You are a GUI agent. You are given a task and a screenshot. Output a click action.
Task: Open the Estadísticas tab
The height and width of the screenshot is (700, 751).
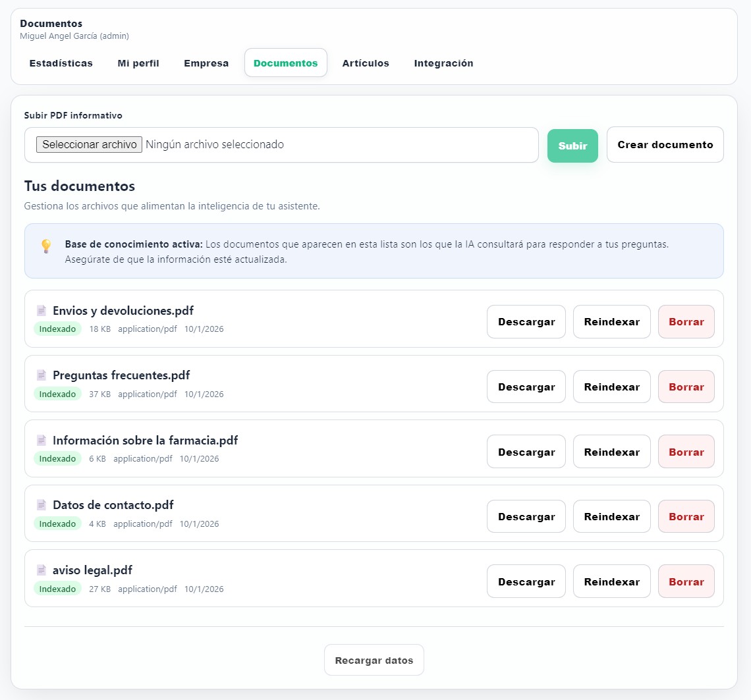[x=61, y=63]
